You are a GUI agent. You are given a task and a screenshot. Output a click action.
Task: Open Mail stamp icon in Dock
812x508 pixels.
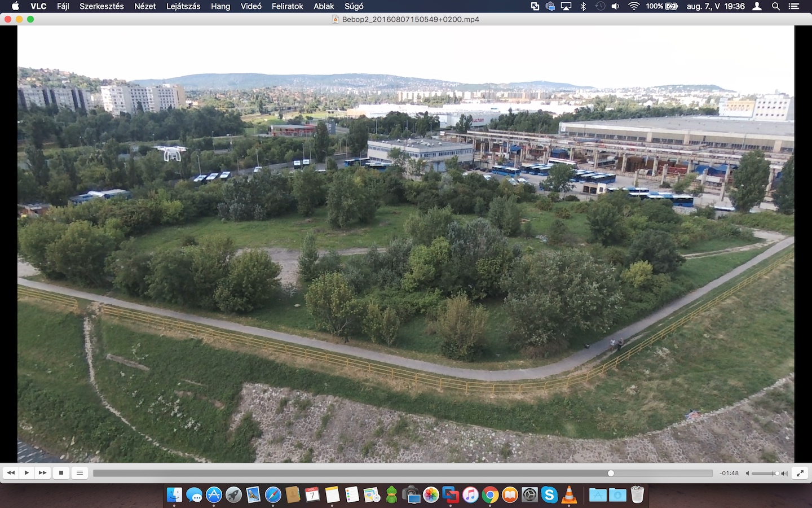tap(253, 495)
